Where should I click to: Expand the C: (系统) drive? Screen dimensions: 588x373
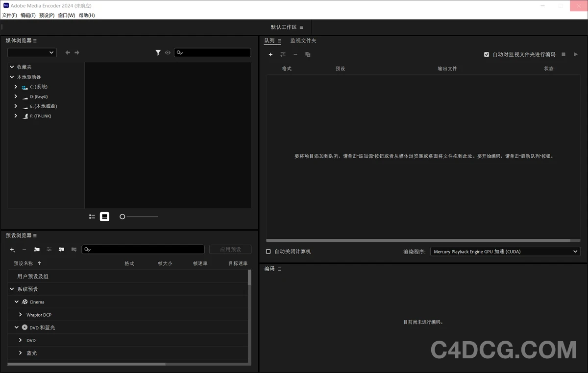[x=15, y=87]
